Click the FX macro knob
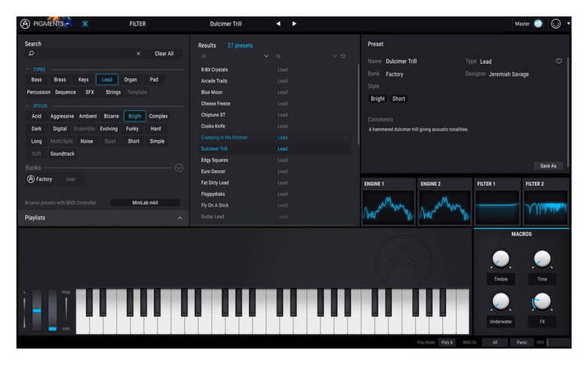Screen dimensions: 588x365 click(x=542, y=301)
